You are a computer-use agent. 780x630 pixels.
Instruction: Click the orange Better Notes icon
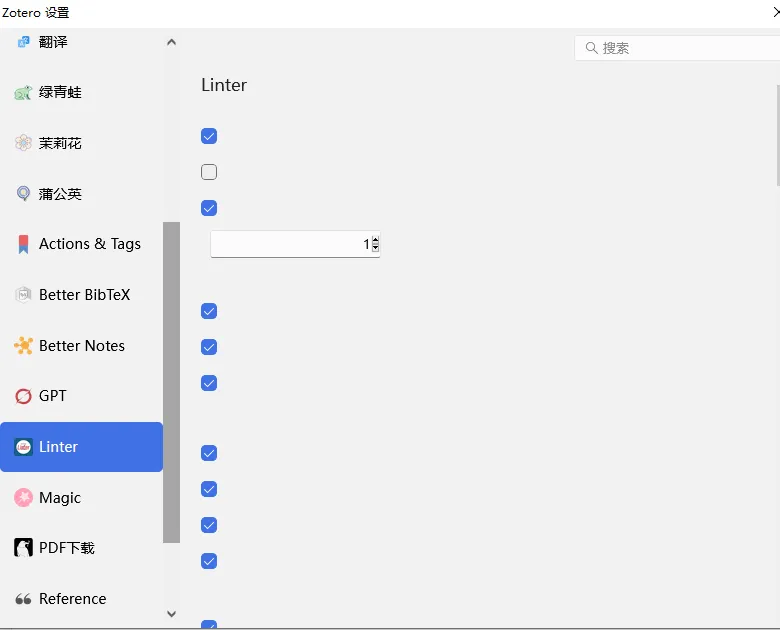tap(23, 346)
